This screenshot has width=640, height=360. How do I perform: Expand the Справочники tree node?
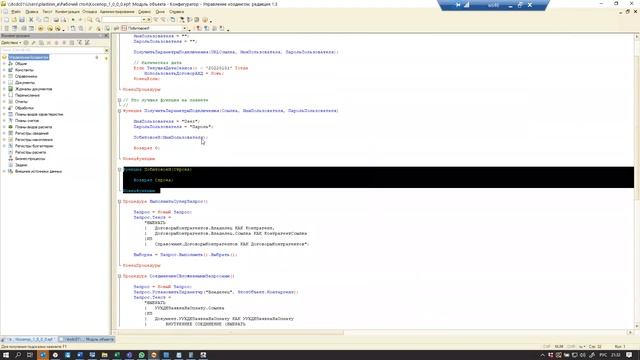pyautogui.click(x=4, y=76)
